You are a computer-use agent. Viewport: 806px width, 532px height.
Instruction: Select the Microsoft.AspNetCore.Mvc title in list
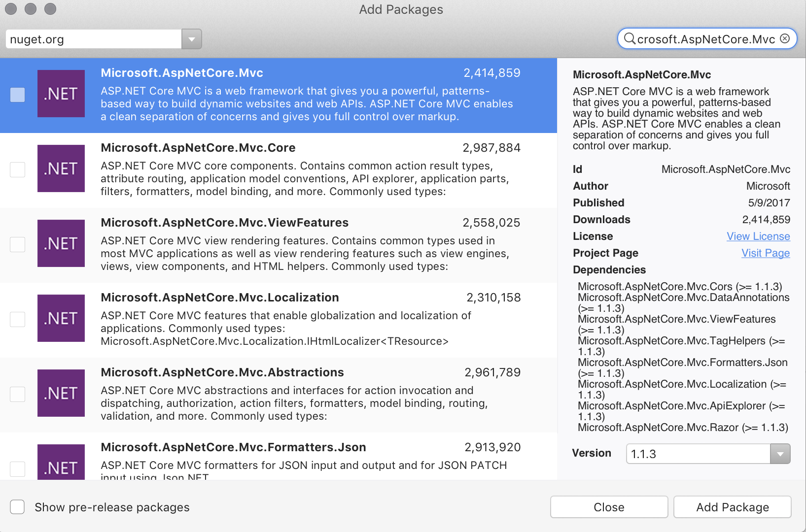pos(182,73)
